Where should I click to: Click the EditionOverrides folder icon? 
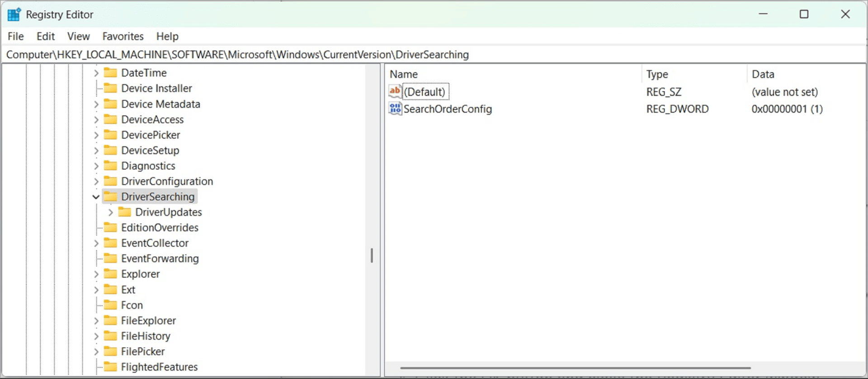(110, 227)
